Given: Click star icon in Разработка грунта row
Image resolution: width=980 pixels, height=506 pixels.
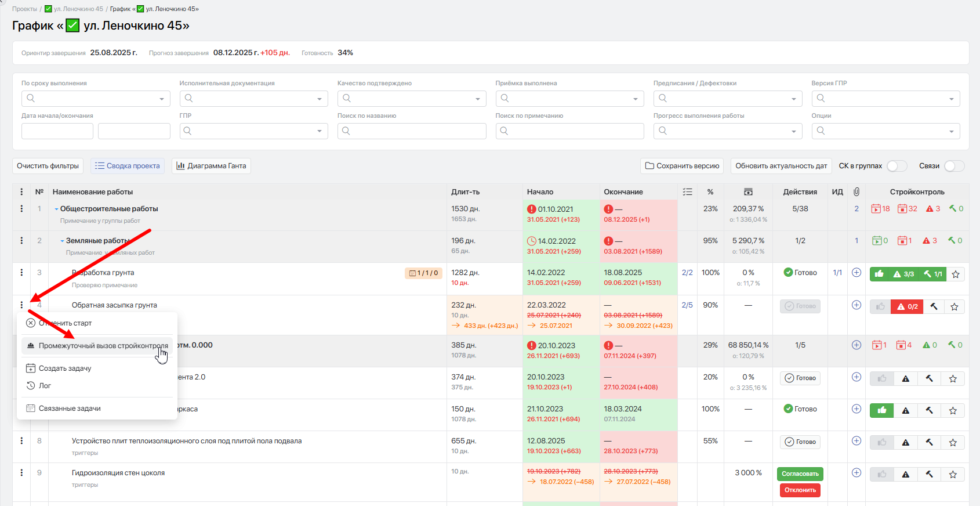Looking at the screenshot, I should [956, 274].
